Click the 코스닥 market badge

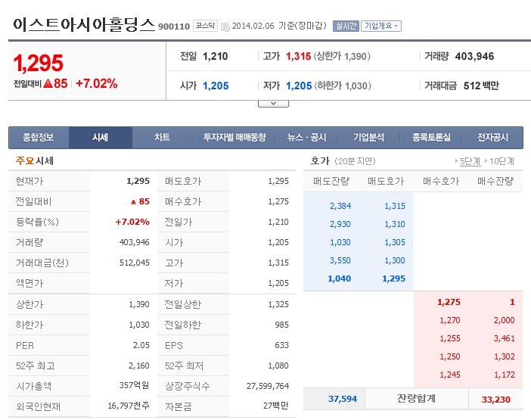coord(205,26)
